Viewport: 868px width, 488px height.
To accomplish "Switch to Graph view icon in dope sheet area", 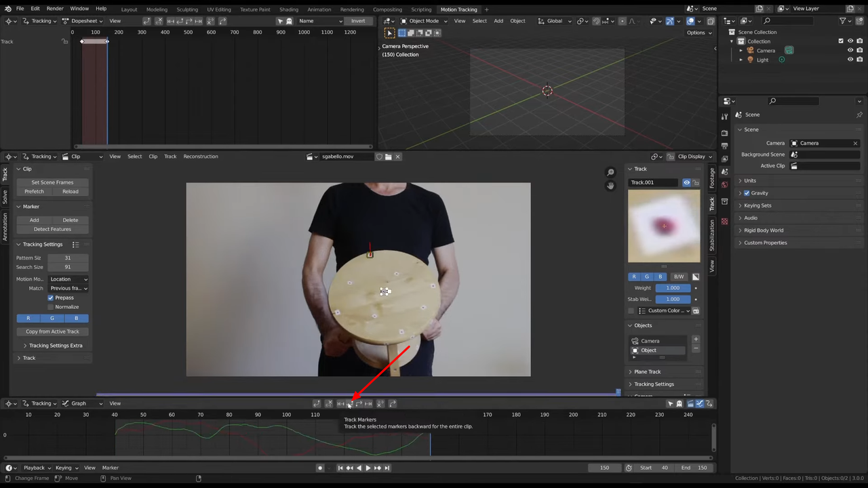I will (x=64, y=403).
